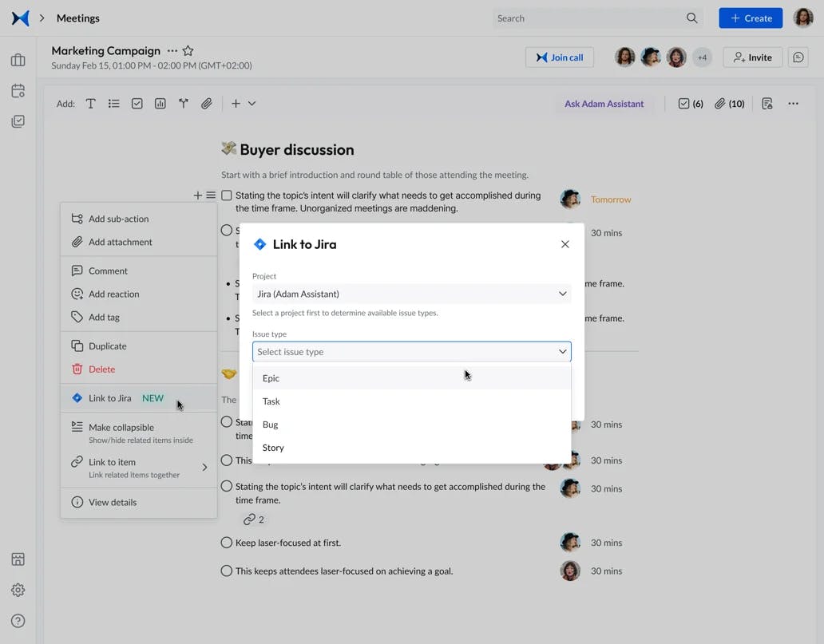Click the Search input field
The height and width of the screenshot is (644, 824).
coord(587,18)
